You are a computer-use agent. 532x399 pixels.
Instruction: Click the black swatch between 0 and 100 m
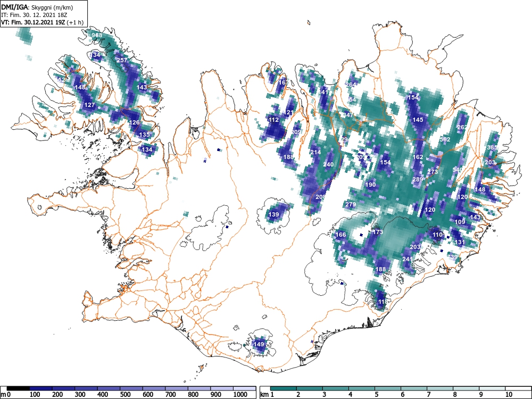(x=18, y=388)
